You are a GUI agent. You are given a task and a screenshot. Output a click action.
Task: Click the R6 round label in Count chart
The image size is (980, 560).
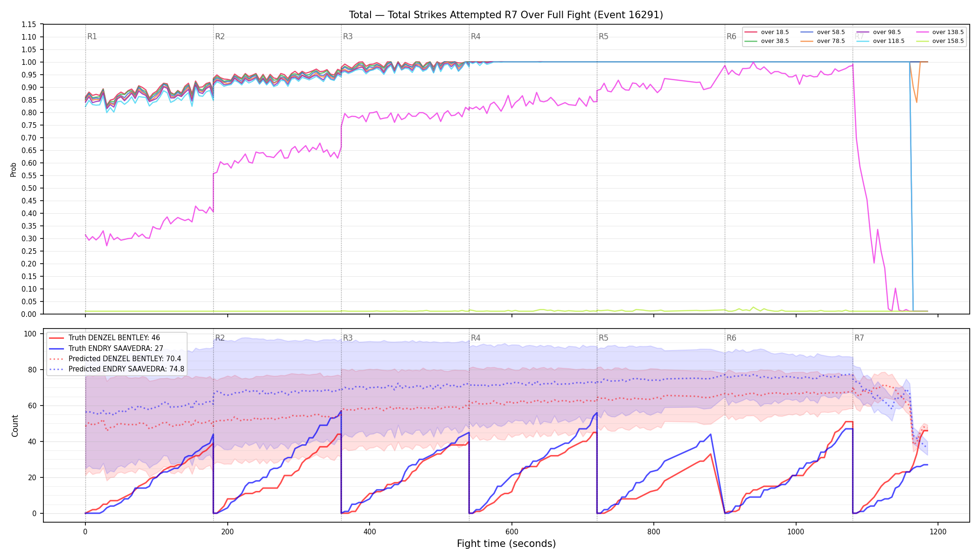point(731,338)
